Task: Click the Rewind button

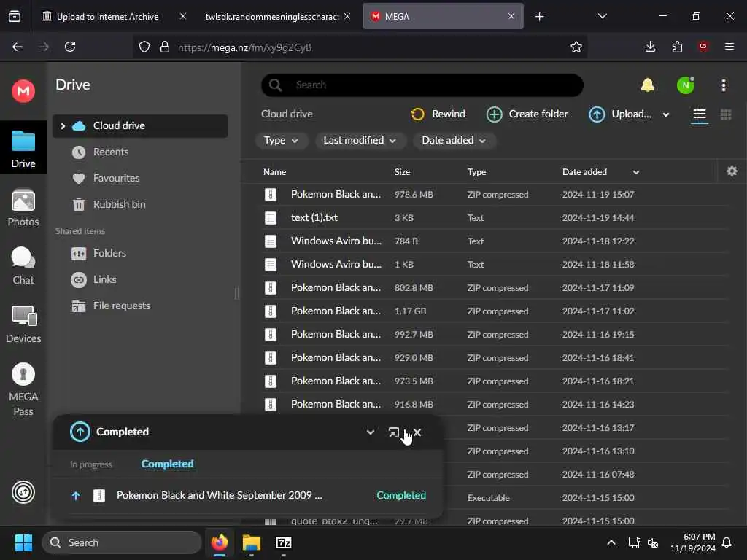Action: click(x=438, y=114)
